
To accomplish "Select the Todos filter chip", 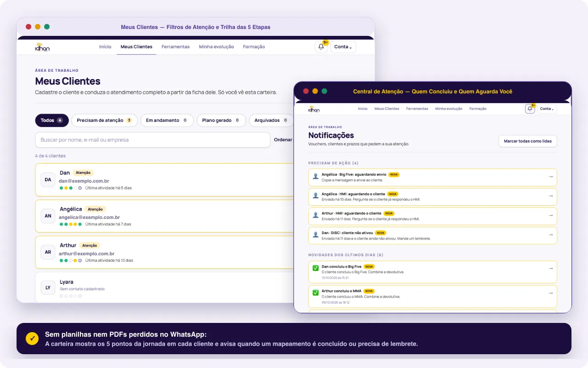I will tap(52, 121).
